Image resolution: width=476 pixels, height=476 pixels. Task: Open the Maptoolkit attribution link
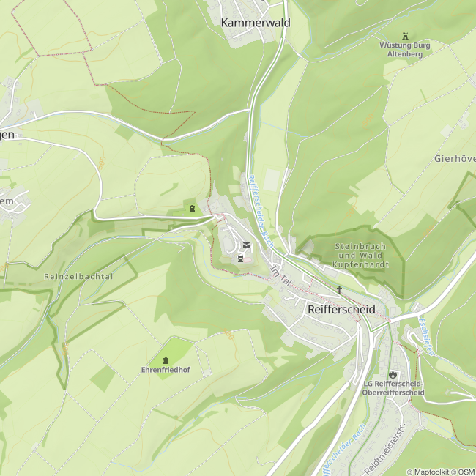(x=431, y=472)
